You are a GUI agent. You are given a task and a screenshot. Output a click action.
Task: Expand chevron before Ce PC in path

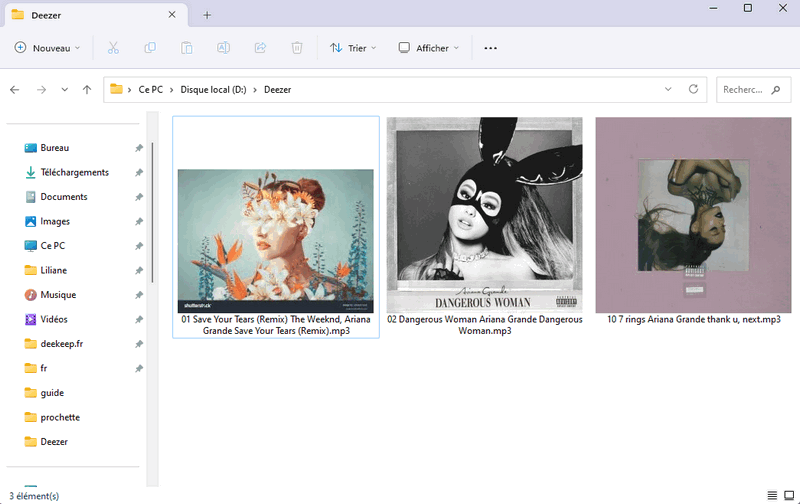pos(130,90)
